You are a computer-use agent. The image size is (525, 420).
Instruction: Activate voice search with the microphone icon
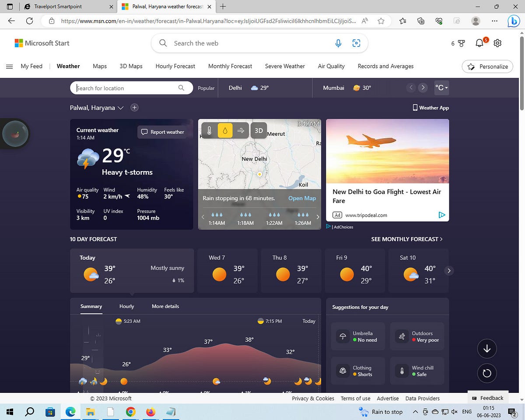(x=338, y=43)
